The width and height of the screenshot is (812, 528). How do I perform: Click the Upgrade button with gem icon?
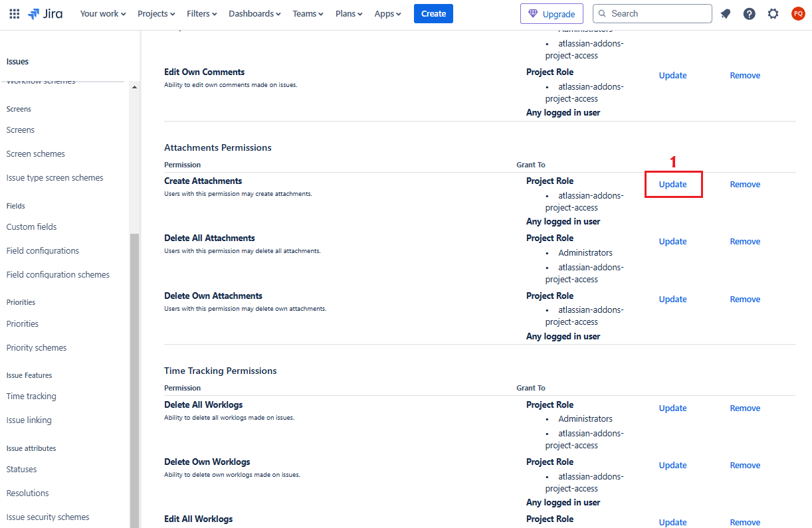tap(552, 13)
